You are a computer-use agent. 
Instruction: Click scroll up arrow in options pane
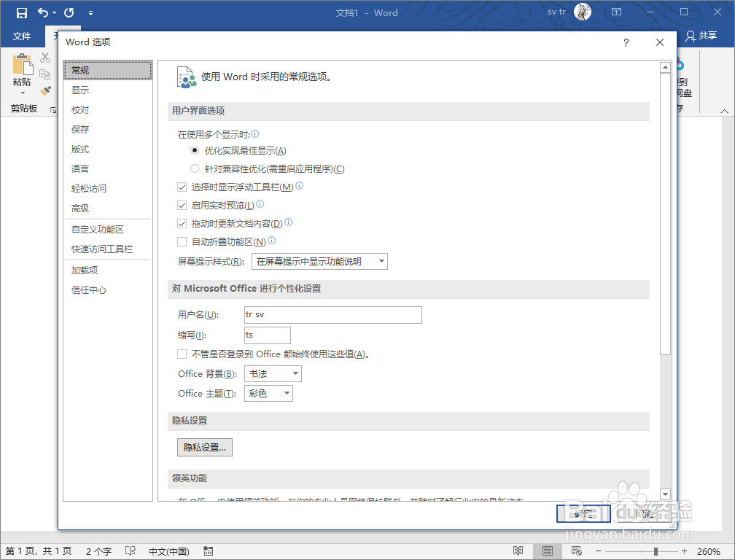click(x=665, y=68)
